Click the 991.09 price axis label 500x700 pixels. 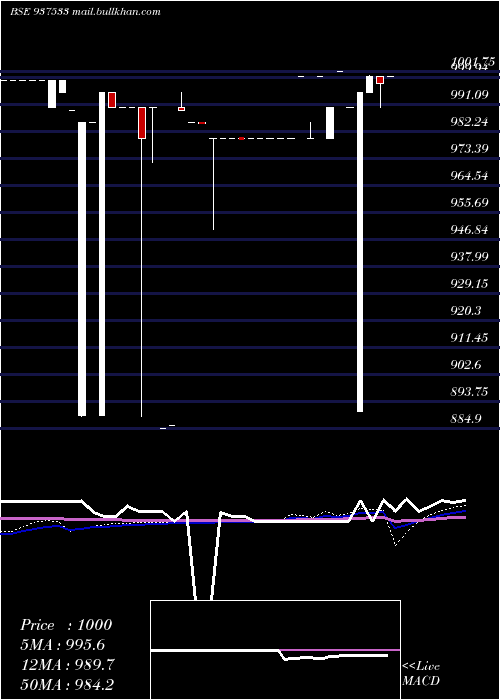coord(469,95)
